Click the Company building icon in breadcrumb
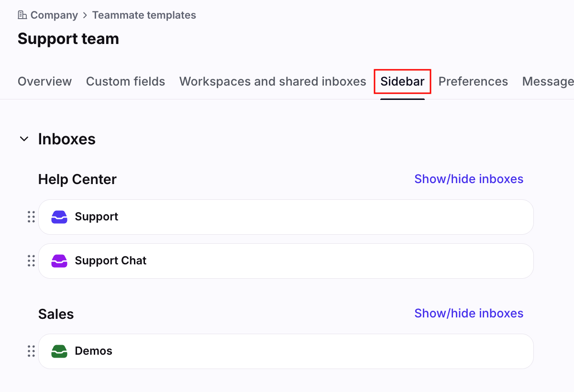The image size is (574, 392). pyautogui.click(x=22, y=15)
